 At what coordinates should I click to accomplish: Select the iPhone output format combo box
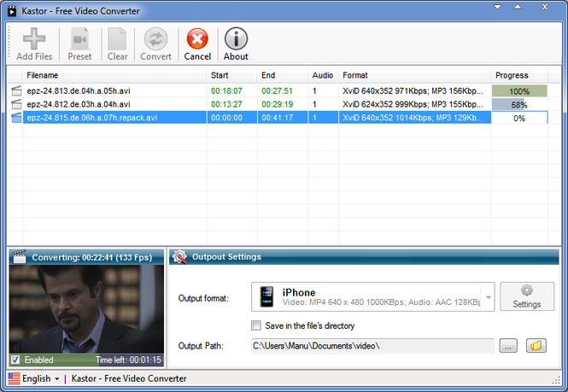[x=372, y=296]
